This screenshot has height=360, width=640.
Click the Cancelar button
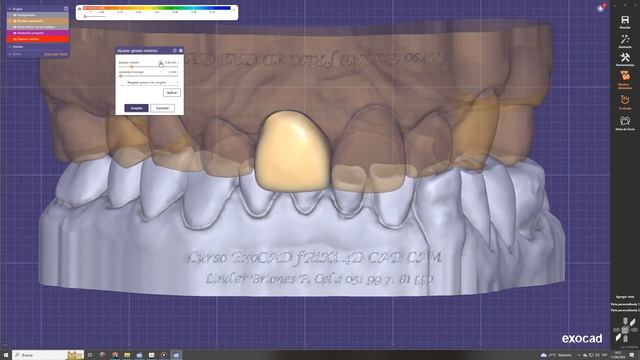162,108
